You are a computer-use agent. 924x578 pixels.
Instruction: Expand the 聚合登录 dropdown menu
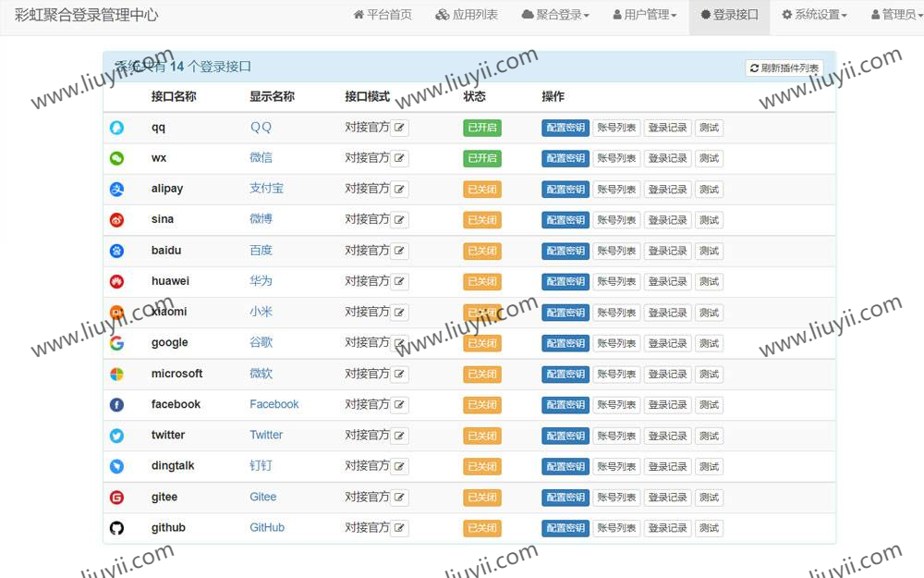pyautogui.click(x=555, y=15)
